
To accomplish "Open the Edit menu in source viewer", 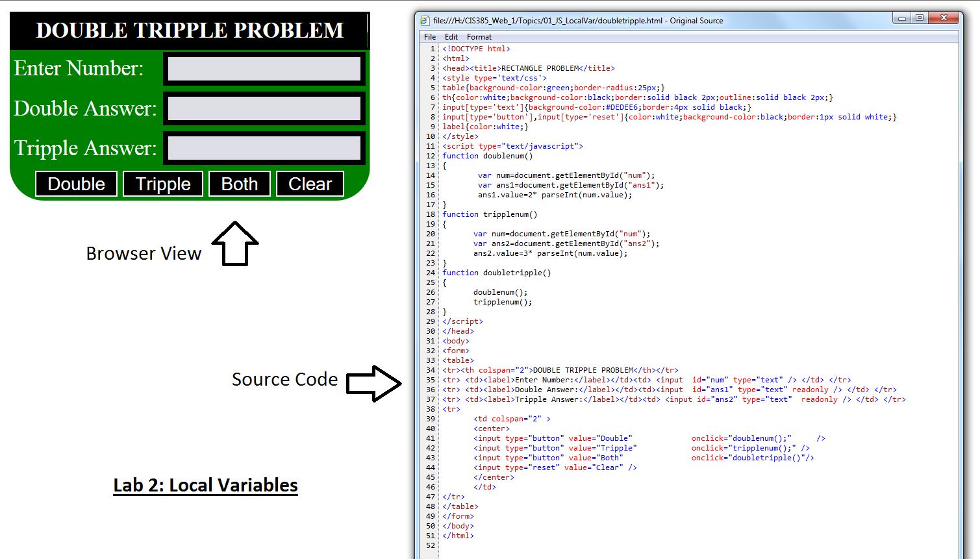I will tap(451, 37).
